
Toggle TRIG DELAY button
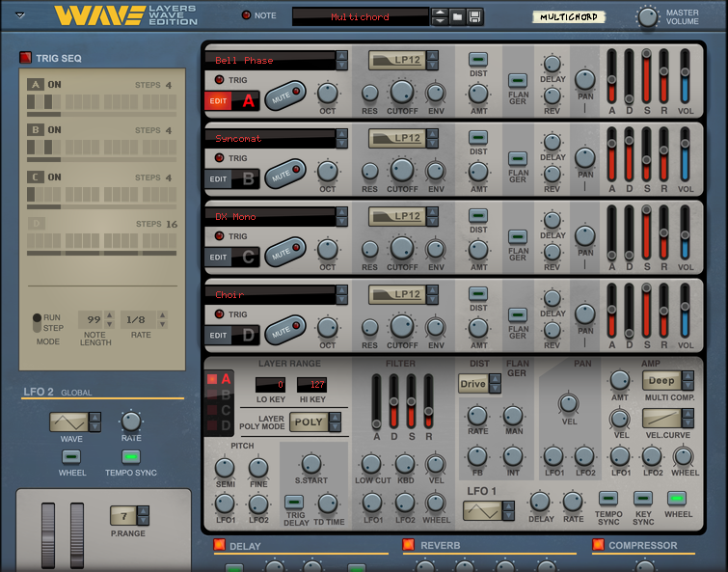coord(294,502)
